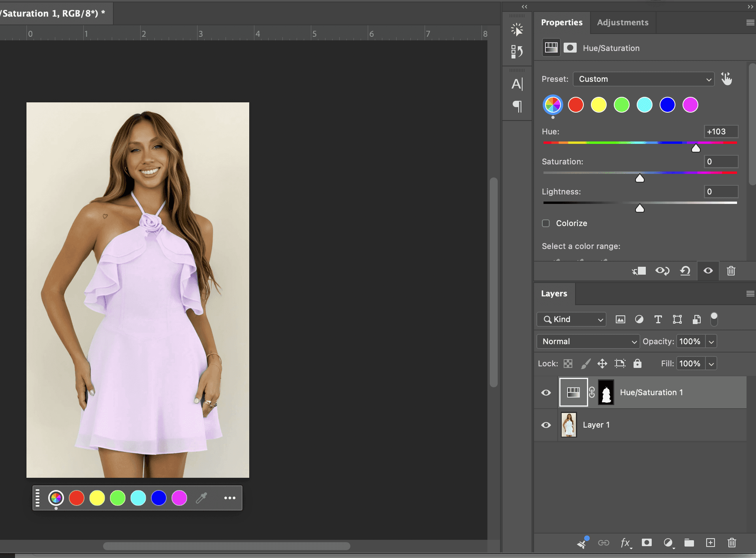
Task: Lock all layer attributes
Action: point(638,364)
